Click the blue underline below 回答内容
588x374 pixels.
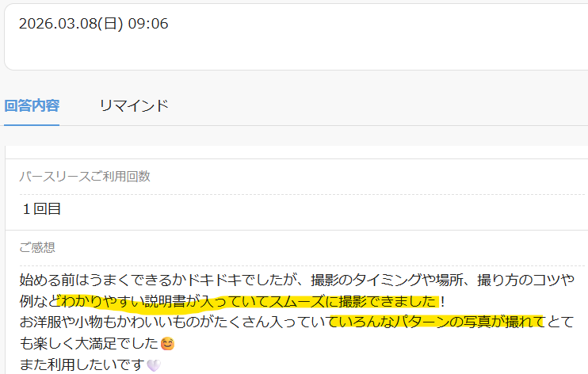(x=32, y=125)
